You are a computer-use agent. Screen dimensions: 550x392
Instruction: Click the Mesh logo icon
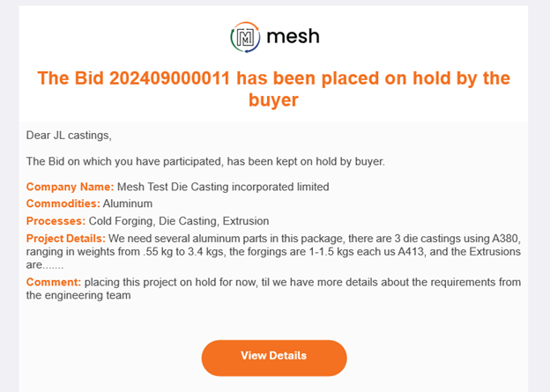coord(245,37)
